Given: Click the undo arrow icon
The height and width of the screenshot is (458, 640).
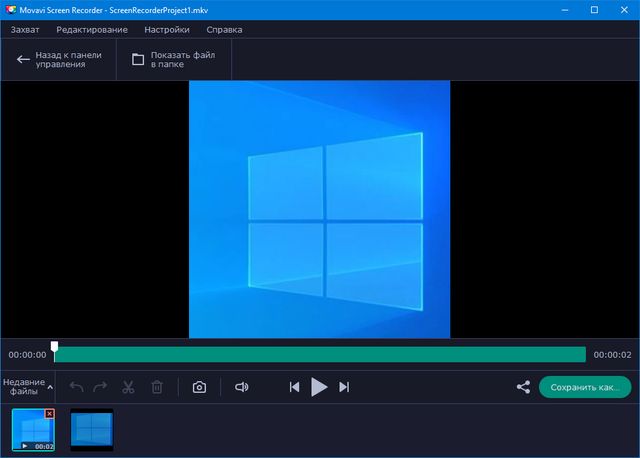Looking at the screenshot, I should coord(77,387).
